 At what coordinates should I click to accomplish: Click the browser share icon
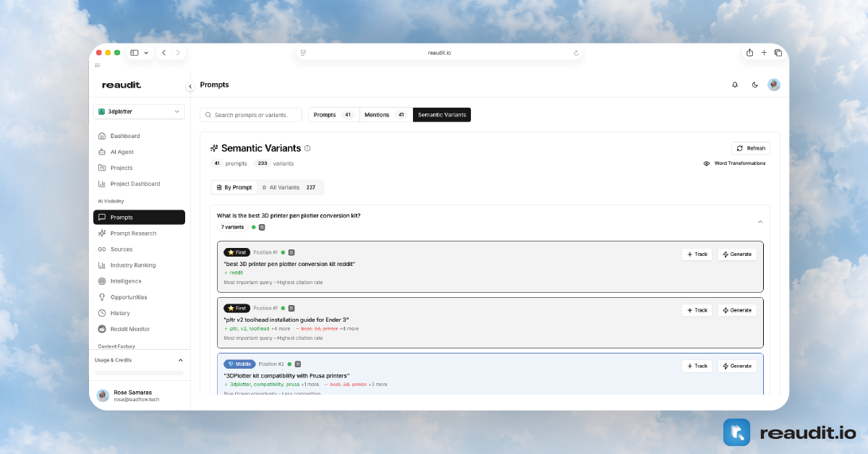(x=749, y=53)
